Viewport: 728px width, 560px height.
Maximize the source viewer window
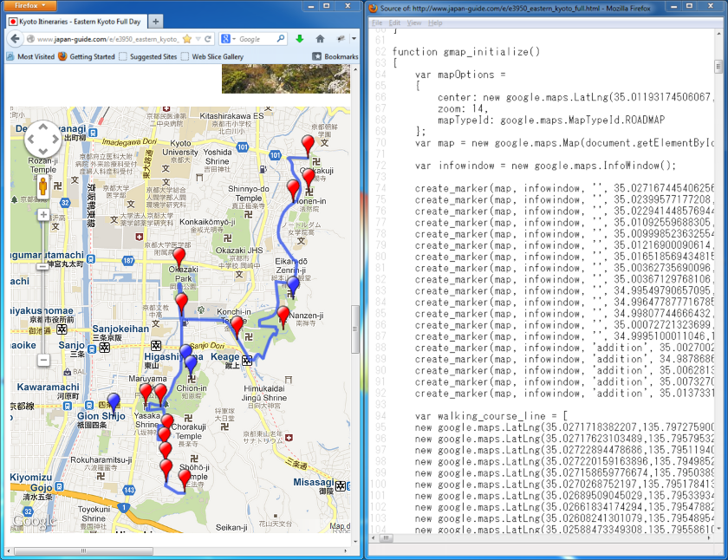click(690, 5)
